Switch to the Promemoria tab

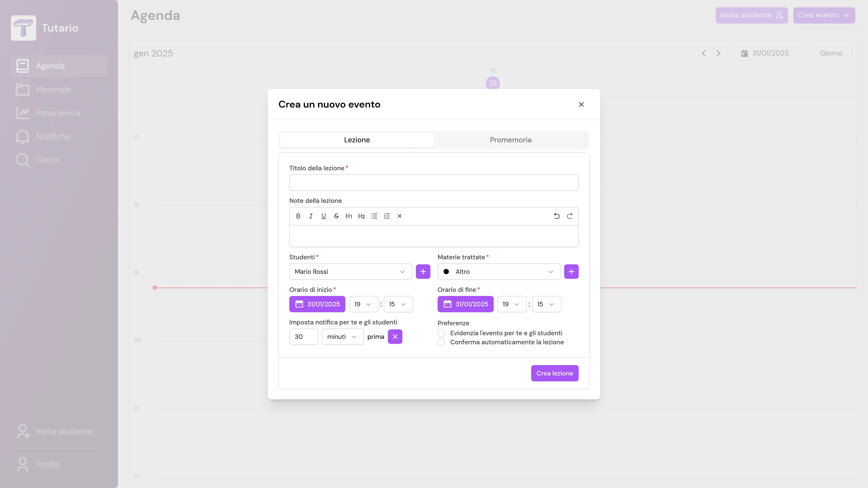[510, 140]
